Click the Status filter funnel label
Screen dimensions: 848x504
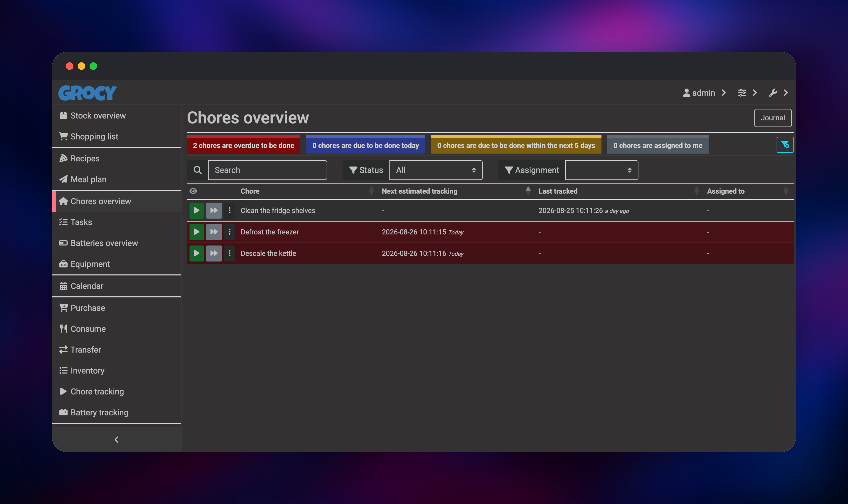click(366, 170)
